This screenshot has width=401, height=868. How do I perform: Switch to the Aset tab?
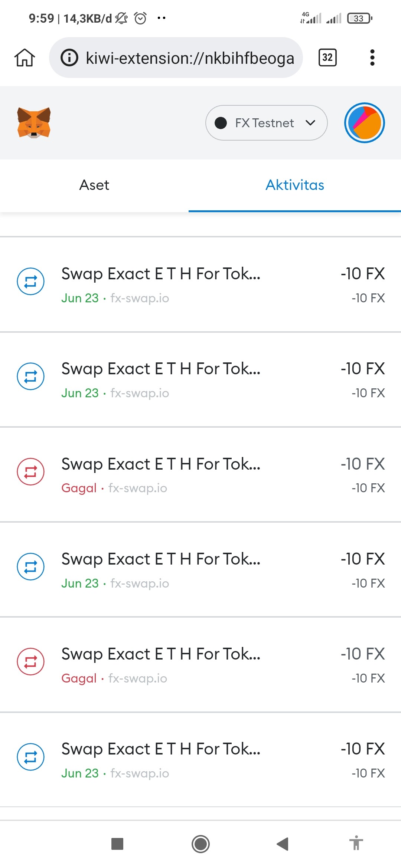coord(94,185)
